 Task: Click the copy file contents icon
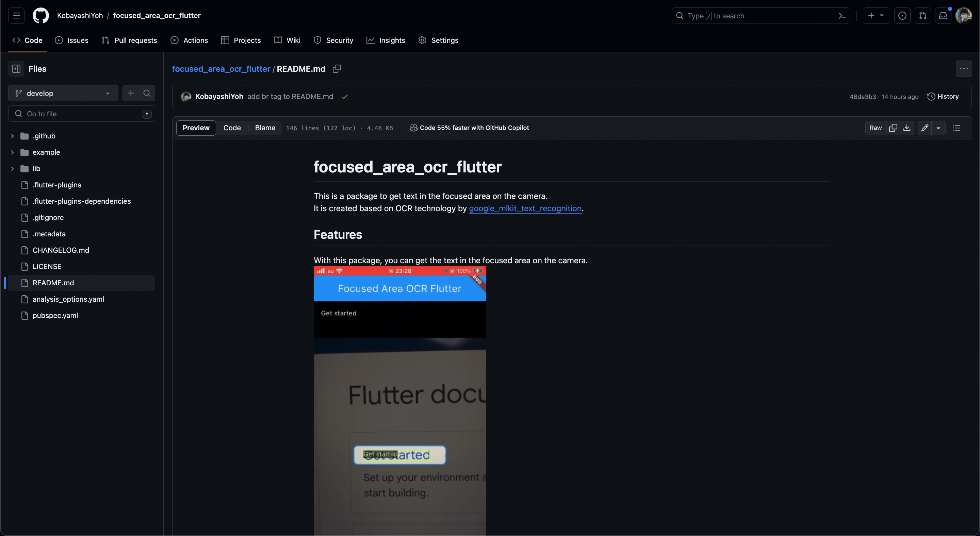tap(893, 128)
